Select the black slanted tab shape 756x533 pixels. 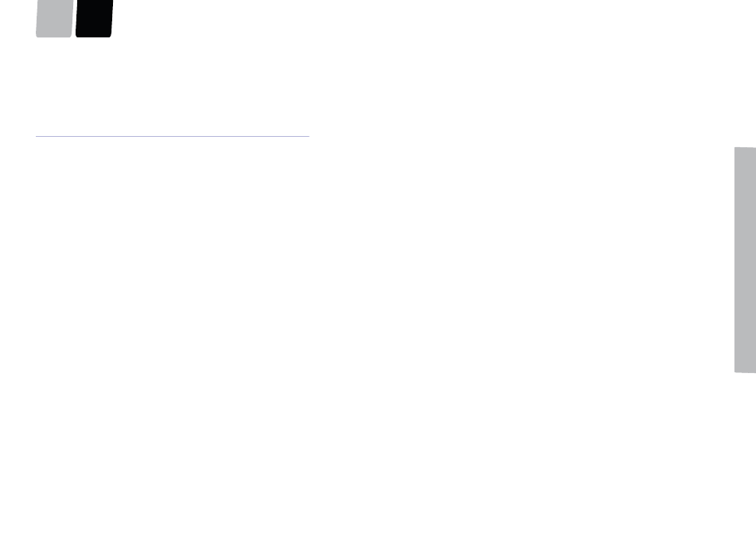click(94, 18)
